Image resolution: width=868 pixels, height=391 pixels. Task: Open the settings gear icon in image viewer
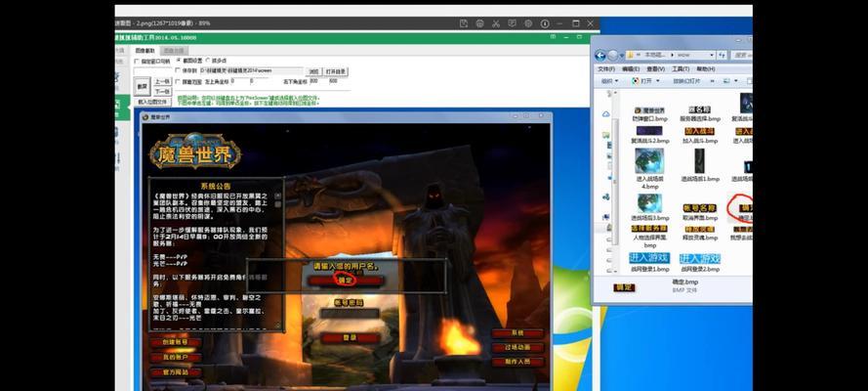click(x=528, y=23)
